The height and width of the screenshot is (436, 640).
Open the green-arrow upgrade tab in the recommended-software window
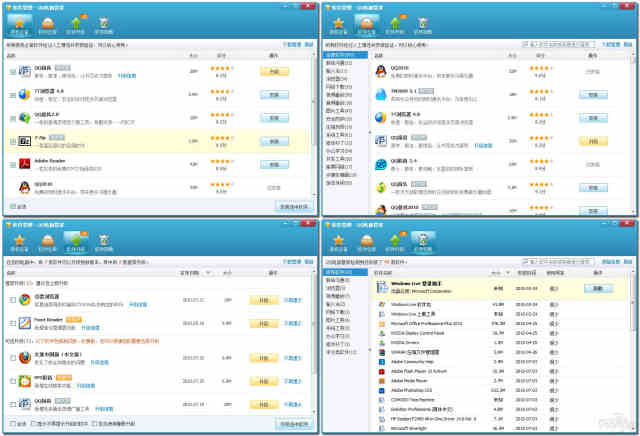[76, 24]
